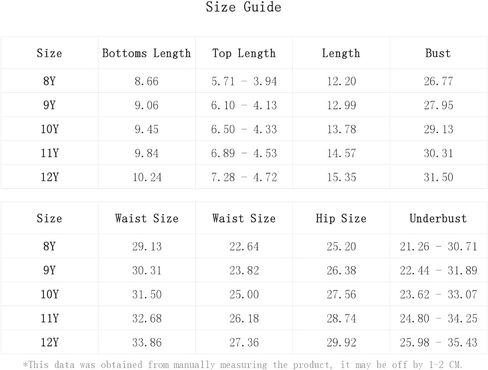The height and width of the screenshot is (370, 488).
Task: Select Waist Size value 22.64
Action: (x=244, y=247)
